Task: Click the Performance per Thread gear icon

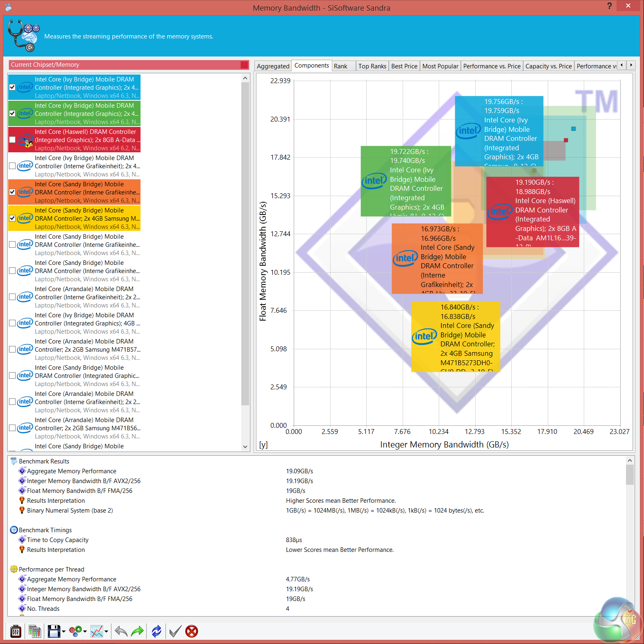Action: point(14,569)
